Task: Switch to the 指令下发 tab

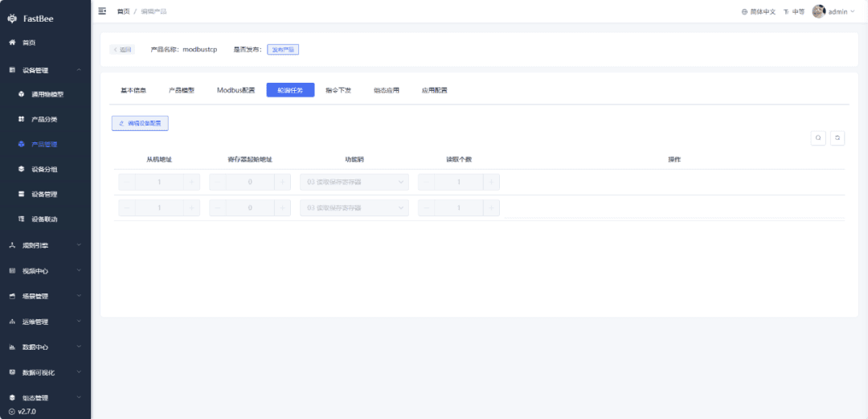Action: pyautogui.click(x=338, y=90)
